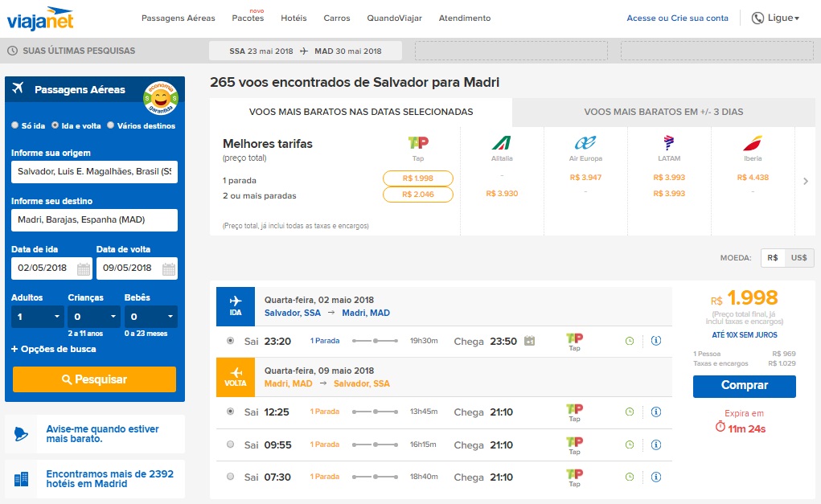Select the return flight departing 07:30
This screenshot has width=821, height=504.
pyautogui.click(x=231, y=477)
